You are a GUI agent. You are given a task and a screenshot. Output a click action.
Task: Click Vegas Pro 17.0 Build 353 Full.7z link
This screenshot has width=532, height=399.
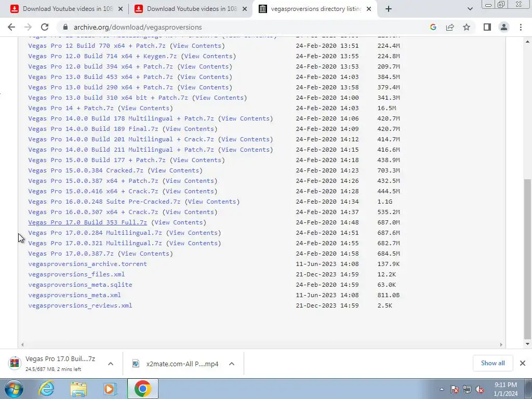[87, 222]
